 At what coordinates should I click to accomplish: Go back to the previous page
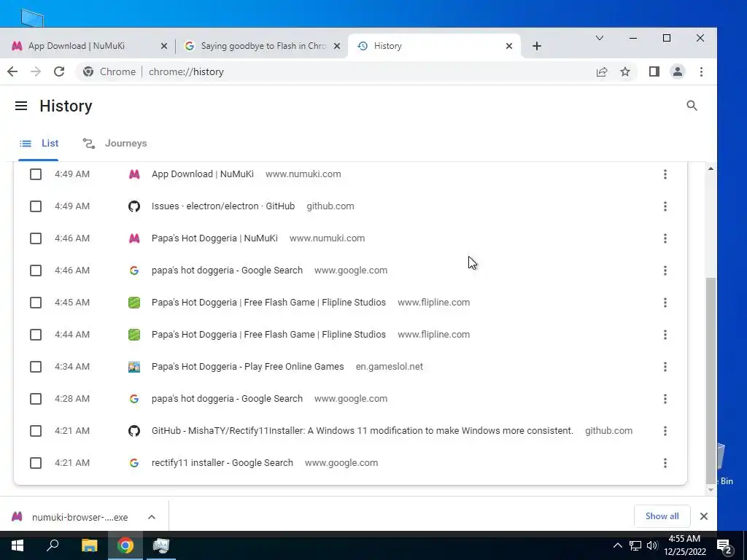pyautogui.click(x=12, y=71)
